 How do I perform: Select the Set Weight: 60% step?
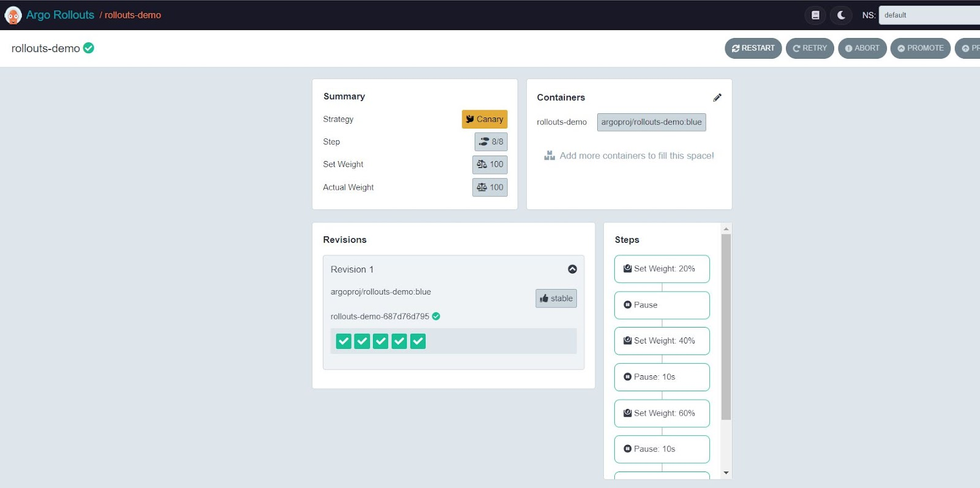(662, 413)
